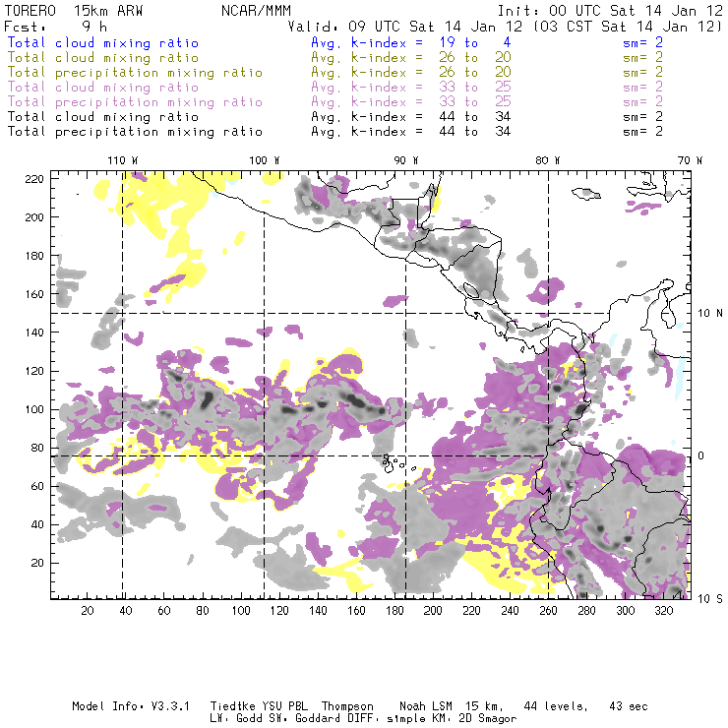
Task: Select the 'LW: Godd' radiation text
Action: click(236, 719)
